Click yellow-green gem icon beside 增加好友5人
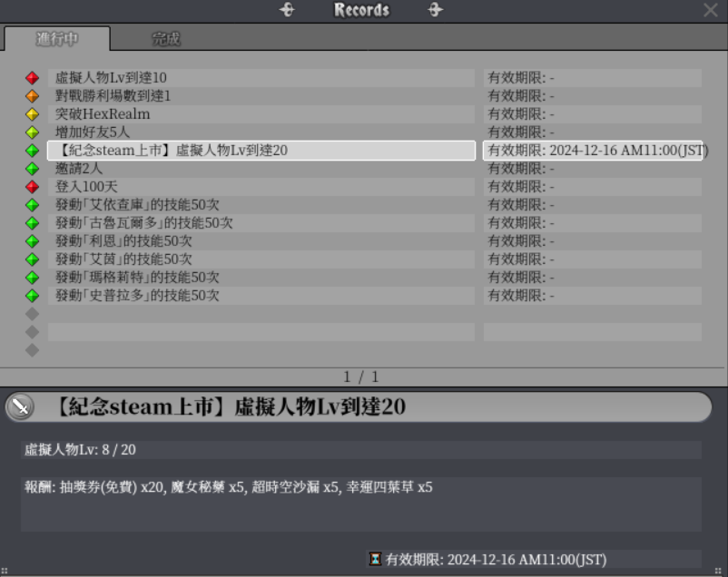Screen dimensions: 728x577 click(32, 132)
